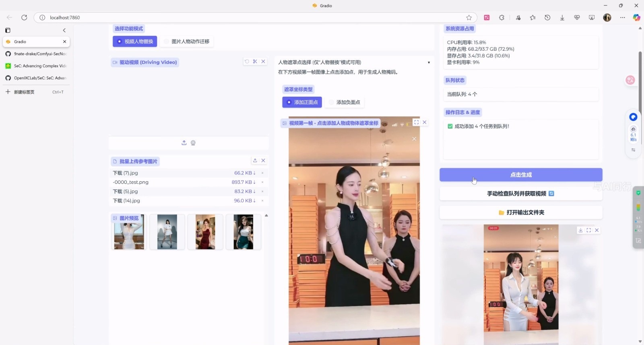
Task: Choose the 添加负面点 radio option
Action: [345, 102]
